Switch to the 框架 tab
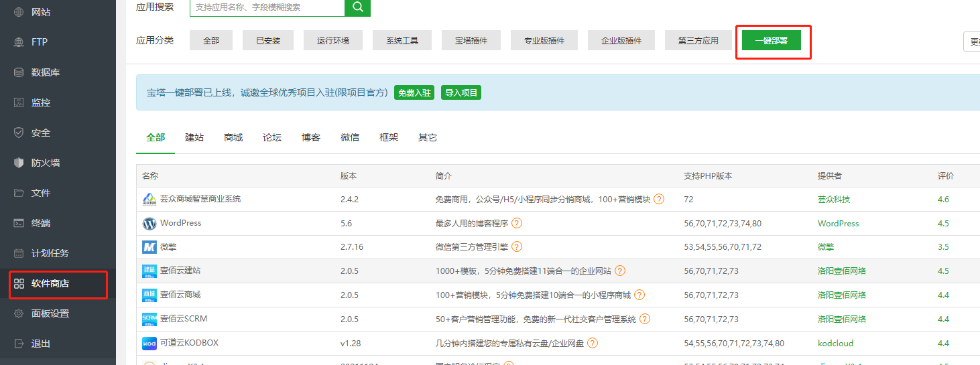The image size is (980, 365). pyautogui.click(x=389, y=137)
